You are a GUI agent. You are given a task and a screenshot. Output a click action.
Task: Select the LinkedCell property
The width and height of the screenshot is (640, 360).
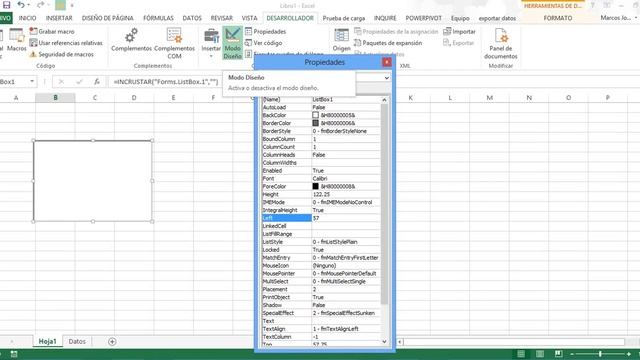tap(321, 226)
